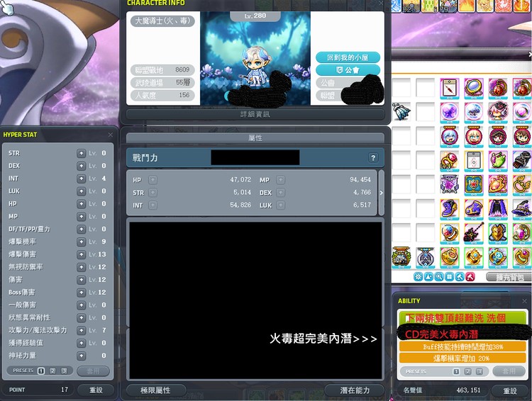Select Hyper Stat preset 2
This screenshot has width=532, height=401.
52,371
